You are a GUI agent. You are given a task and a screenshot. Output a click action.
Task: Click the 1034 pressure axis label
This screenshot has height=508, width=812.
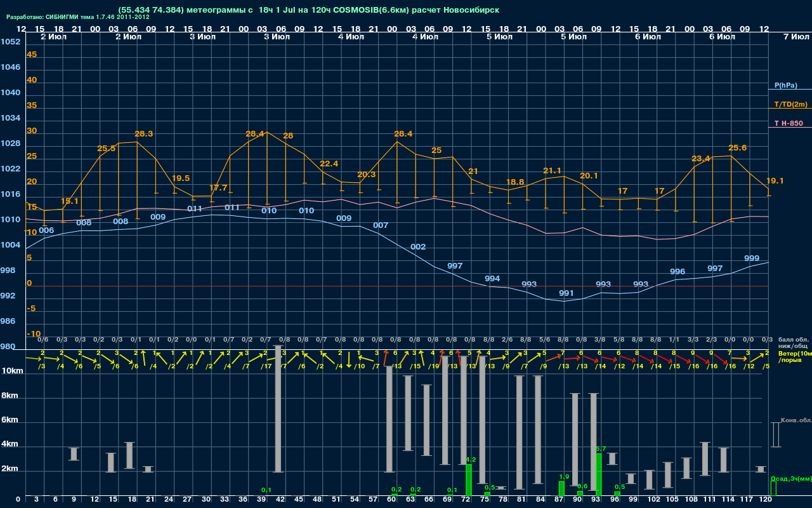coord(10,118)
